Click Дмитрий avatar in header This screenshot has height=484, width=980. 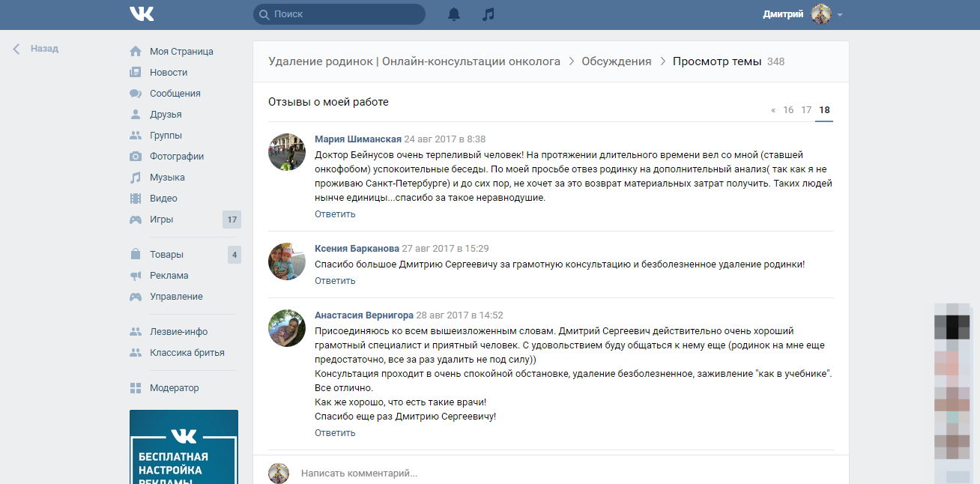coord(821,14)
